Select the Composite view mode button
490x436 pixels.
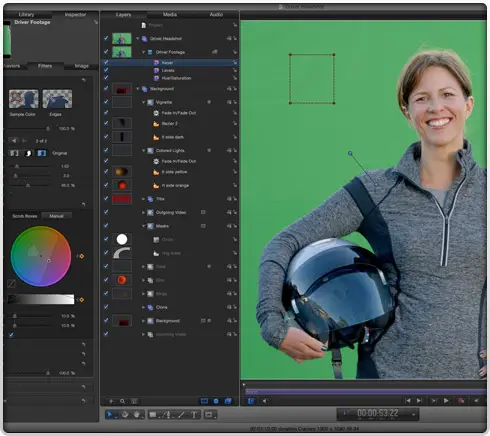click(14, 153)
